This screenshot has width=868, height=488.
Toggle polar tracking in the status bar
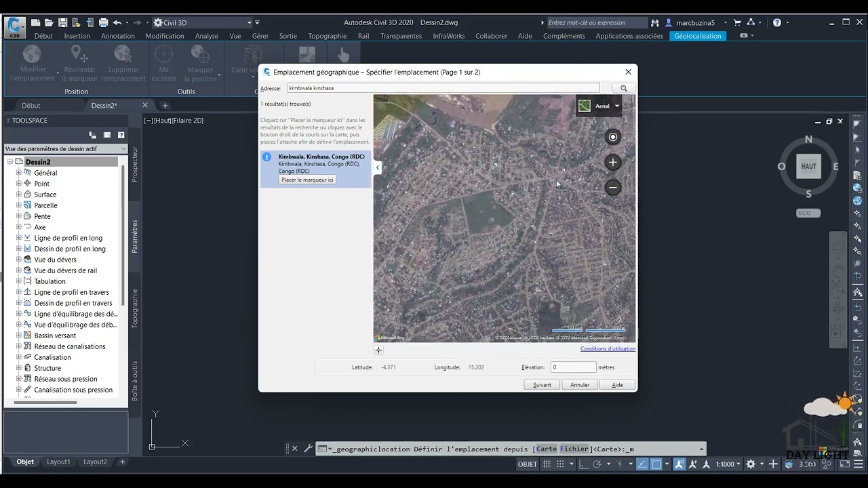(598, 464)
